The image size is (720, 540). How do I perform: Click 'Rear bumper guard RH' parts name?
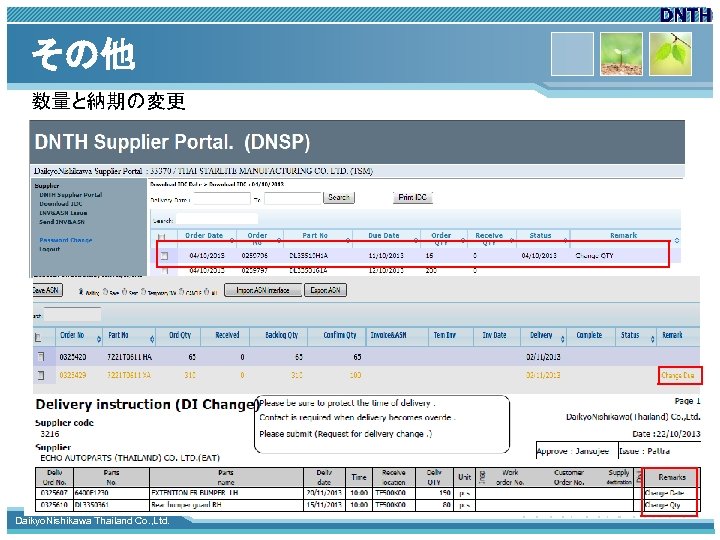point(186,505)
